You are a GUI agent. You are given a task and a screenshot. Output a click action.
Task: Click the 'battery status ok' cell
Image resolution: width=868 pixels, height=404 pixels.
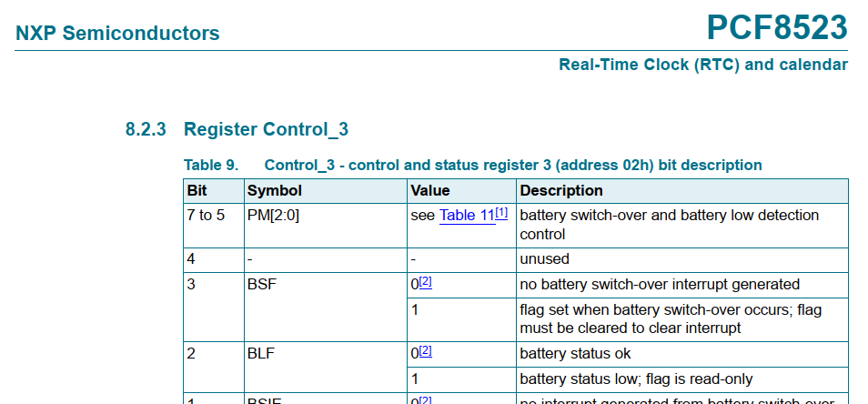pos(682,354)
